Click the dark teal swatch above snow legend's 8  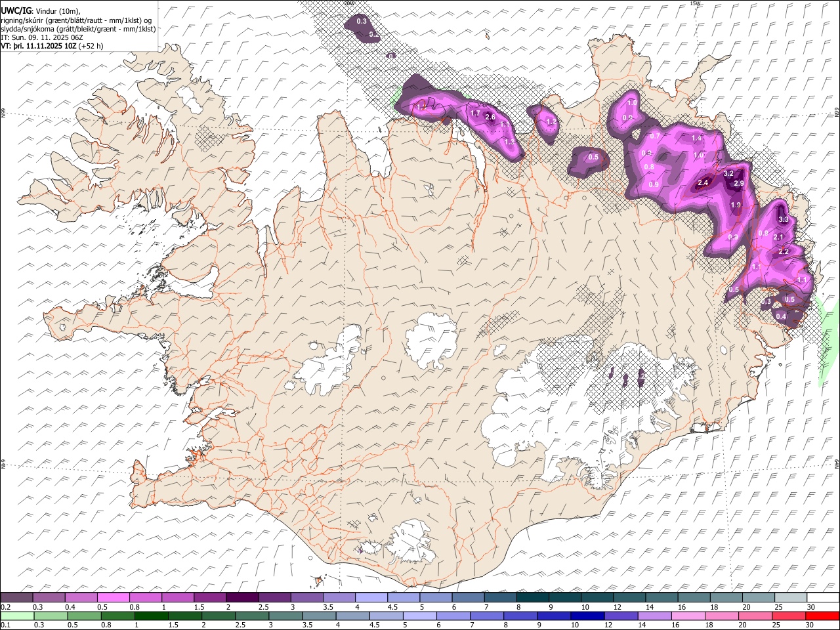coord(532,598)
